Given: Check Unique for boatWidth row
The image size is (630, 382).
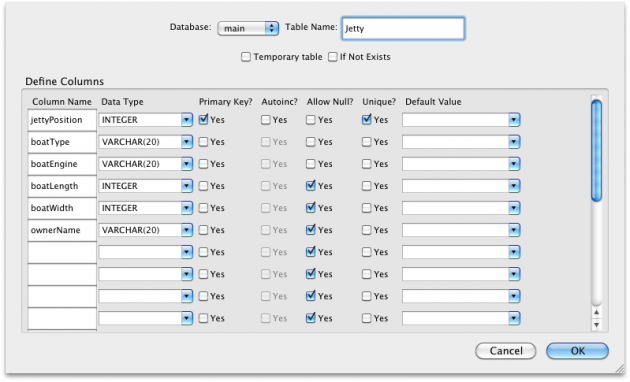Looking at the screenshot, I should click(366, 208).
